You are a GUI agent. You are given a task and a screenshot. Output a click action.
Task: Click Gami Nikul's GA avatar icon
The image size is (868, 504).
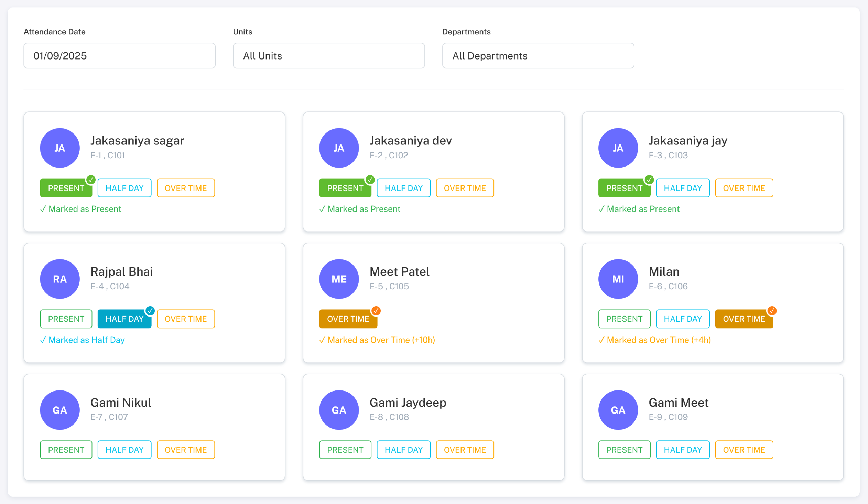pyautogui.click(x=59, y=410)
